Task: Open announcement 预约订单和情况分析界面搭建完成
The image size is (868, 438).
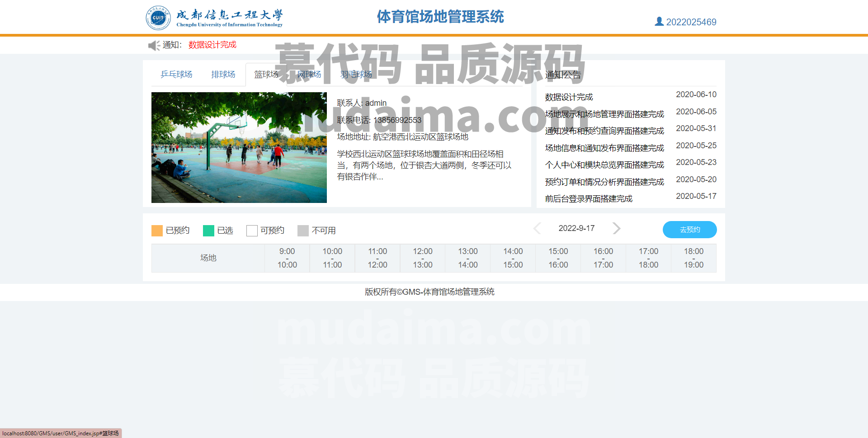Action: pos(604,182)
